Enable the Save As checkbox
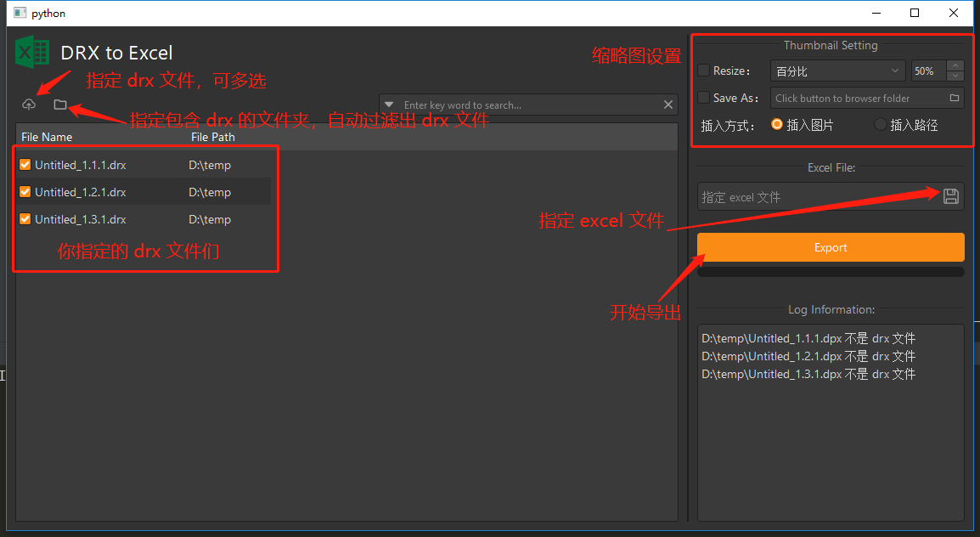980x537 pixels. pos(704,98)
